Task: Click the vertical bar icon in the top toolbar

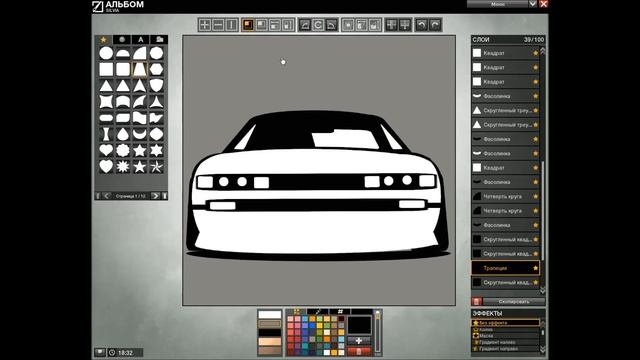Action: [x=231, y=25]
